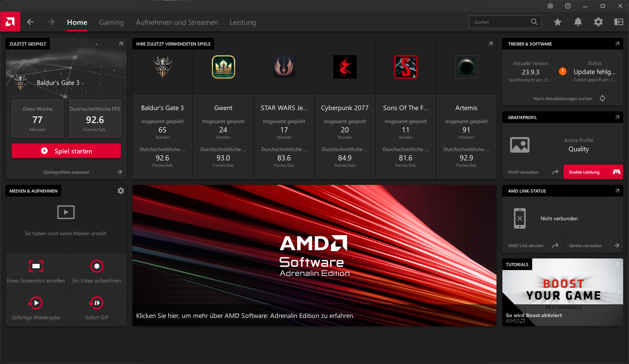Click Baldur's Gate 3 in last played
The width and height of the screenshot is (629, 364).
[x=58, y=83]
